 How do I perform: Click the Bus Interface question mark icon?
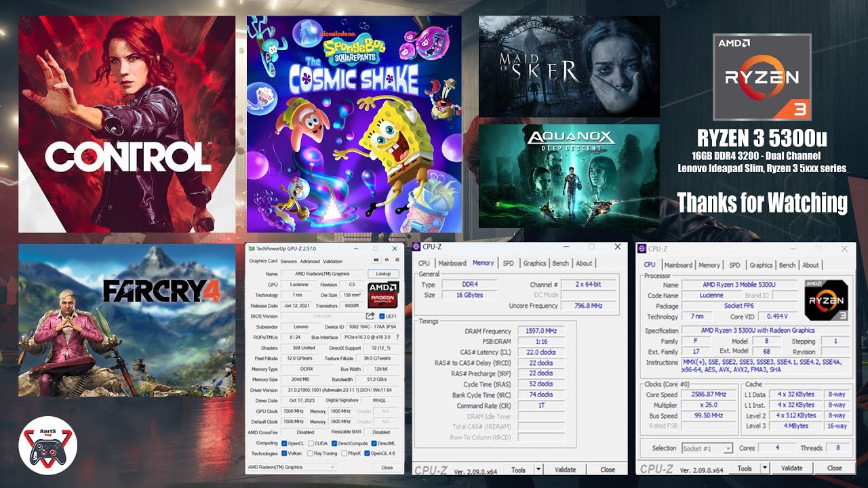pyautogui.click(x=397, y=337)
